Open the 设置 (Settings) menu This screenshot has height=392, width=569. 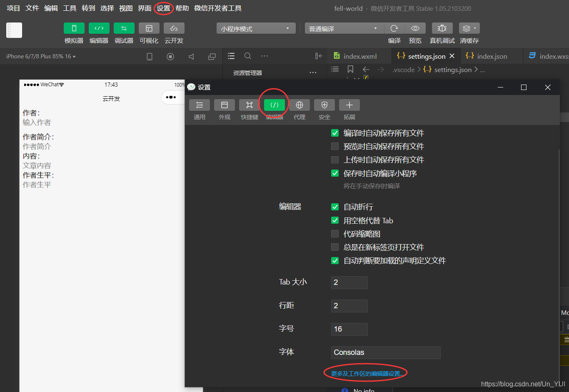click(x=163, y=8)
